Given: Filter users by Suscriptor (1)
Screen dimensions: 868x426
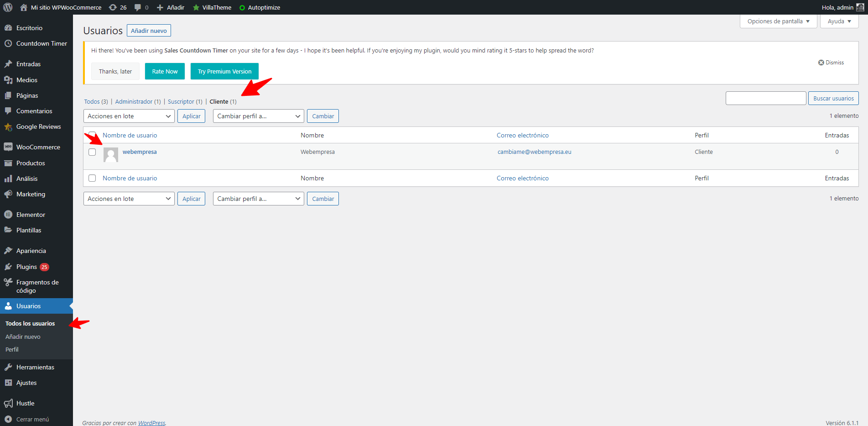Looking at the screenshot, I should [185, 102].
